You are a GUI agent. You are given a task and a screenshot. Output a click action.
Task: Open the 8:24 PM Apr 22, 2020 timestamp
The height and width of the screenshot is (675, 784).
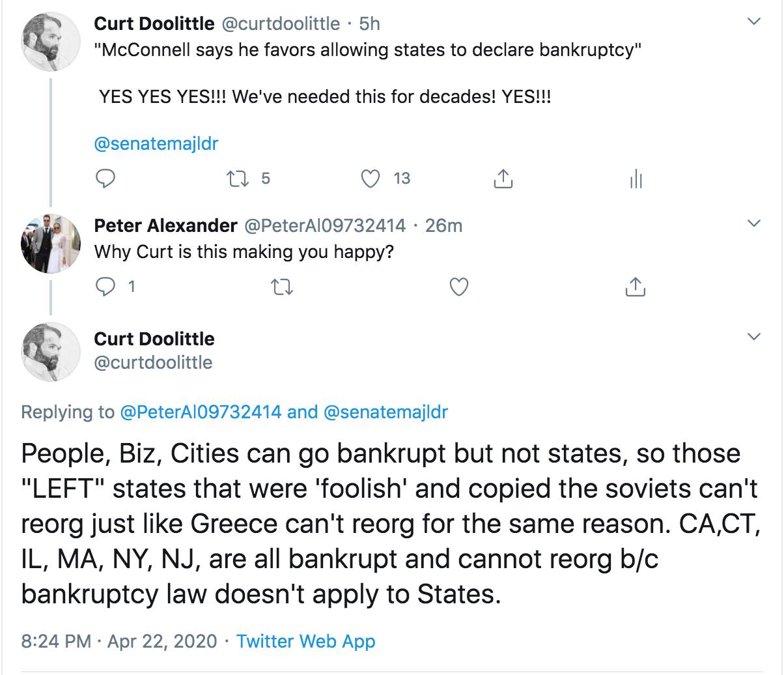tap(119, 641)
